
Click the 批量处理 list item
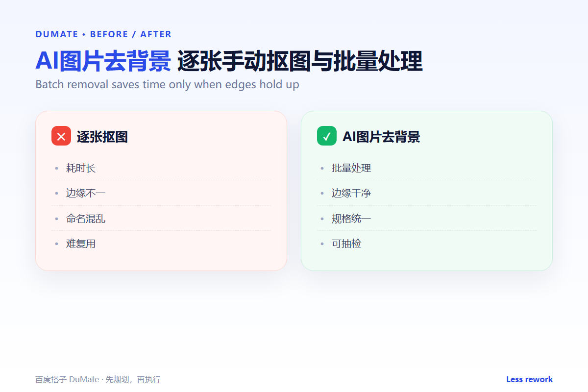[427, 168]
